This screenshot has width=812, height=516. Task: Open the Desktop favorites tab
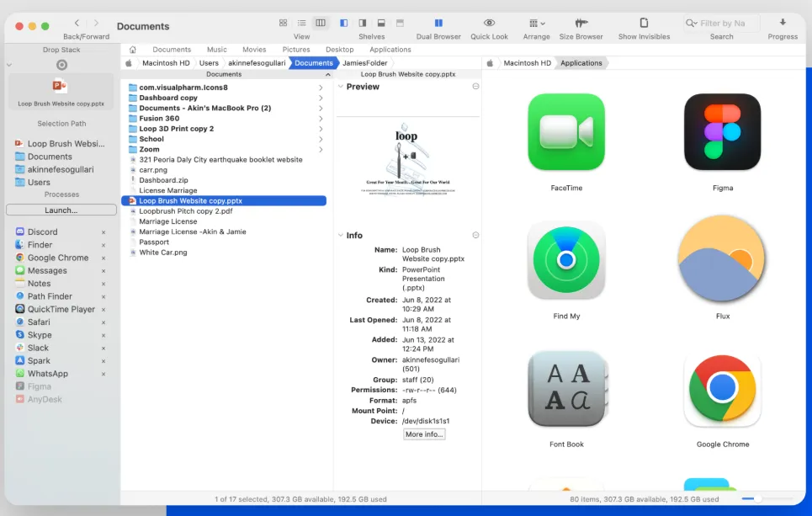point(339,50)
